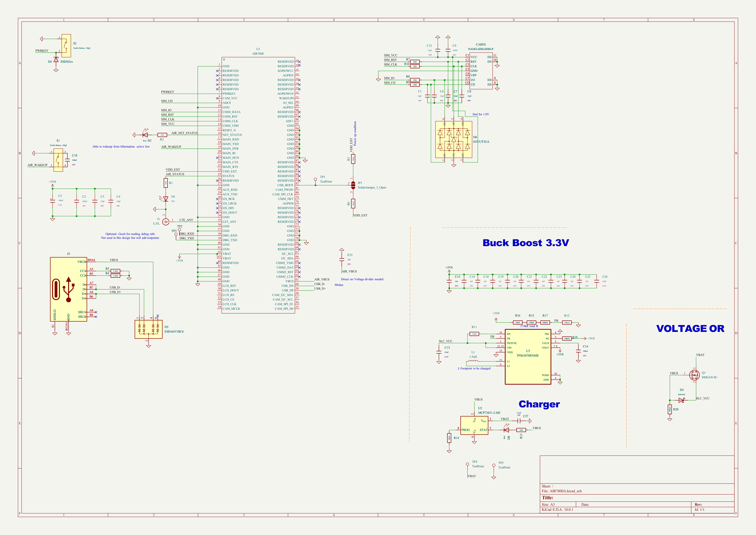Select the D6 H5VUT3UA TVS array
Image resolution: width=756 pixels, height=535 pixels.
click(x=454, y=140)
